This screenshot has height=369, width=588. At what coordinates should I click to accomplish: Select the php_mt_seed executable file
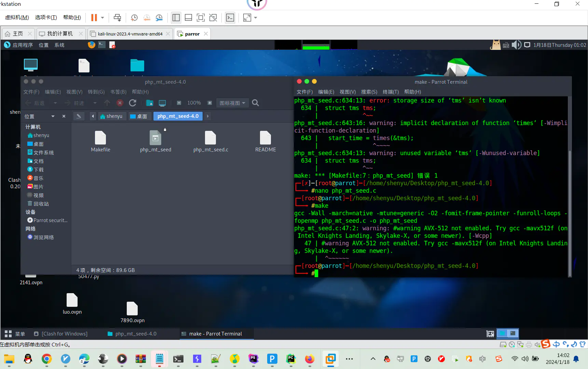point(155,141)
